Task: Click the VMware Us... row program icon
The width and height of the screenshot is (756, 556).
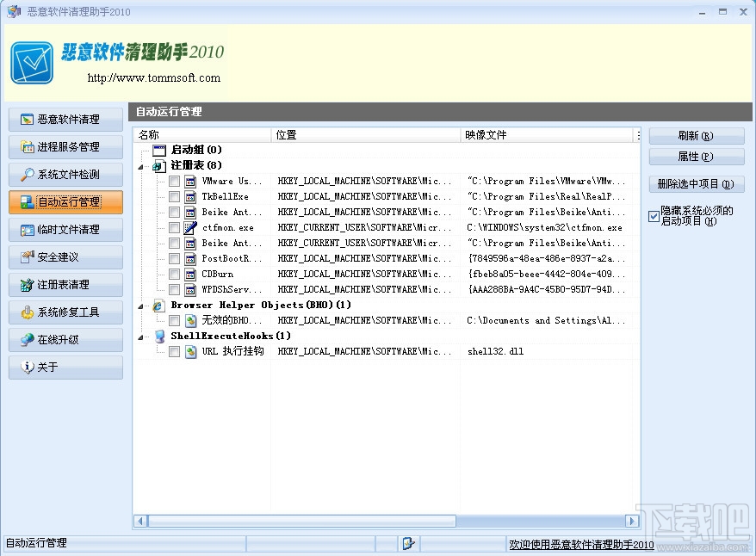Action: [190, 181]
